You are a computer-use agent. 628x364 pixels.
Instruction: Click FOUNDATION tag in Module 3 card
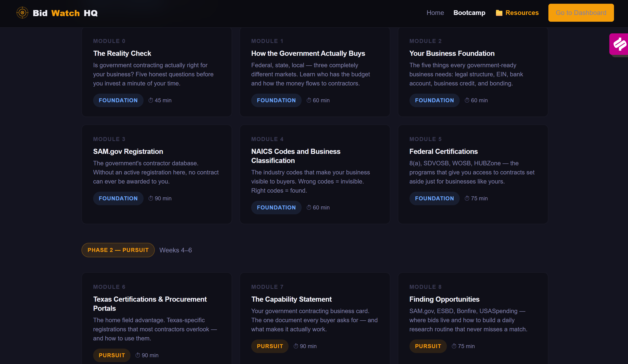click(118, 198)
